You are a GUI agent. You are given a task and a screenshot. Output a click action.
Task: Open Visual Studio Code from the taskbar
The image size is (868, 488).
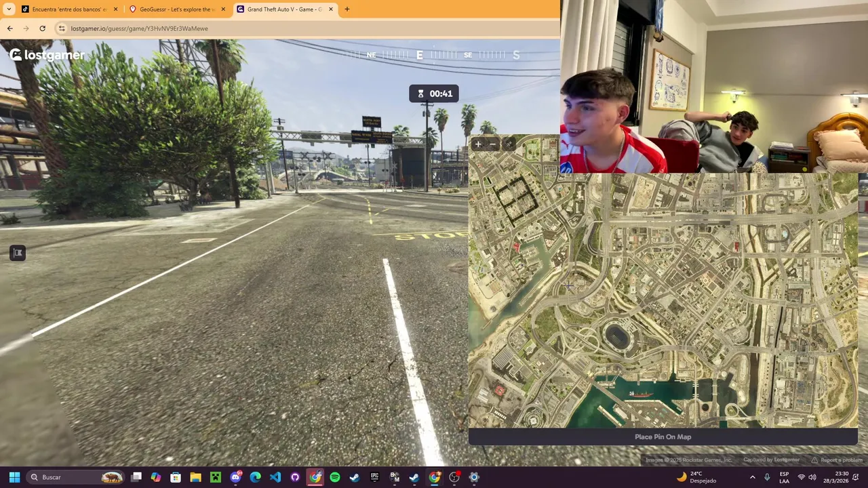point(275,477)
